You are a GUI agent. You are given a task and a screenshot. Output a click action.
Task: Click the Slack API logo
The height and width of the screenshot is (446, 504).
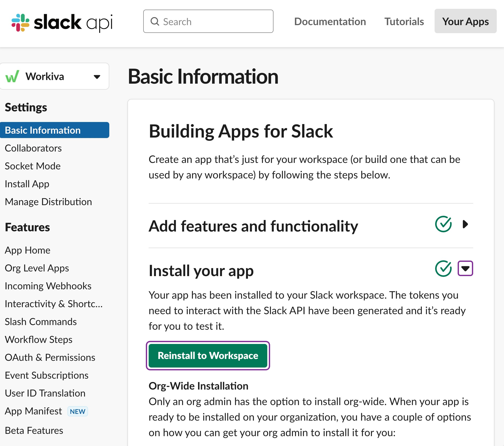[x=62, y=23]
